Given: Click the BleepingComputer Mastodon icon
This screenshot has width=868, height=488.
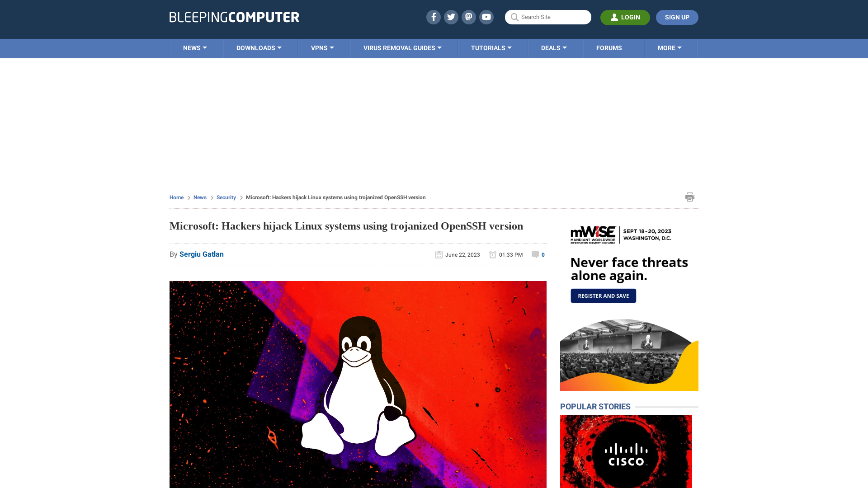Looking at the screenshot, I should pyautogui.click(x=468, y=17).
